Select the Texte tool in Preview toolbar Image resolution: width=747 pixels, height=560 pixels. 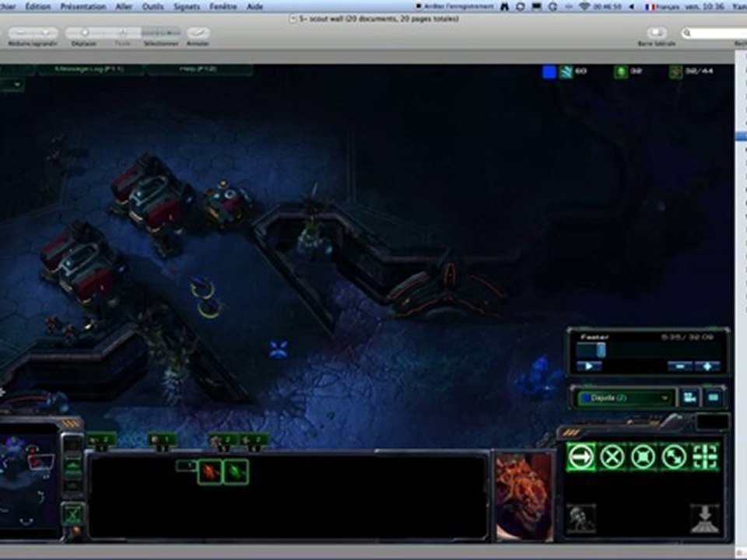click(x=122, y=33)
